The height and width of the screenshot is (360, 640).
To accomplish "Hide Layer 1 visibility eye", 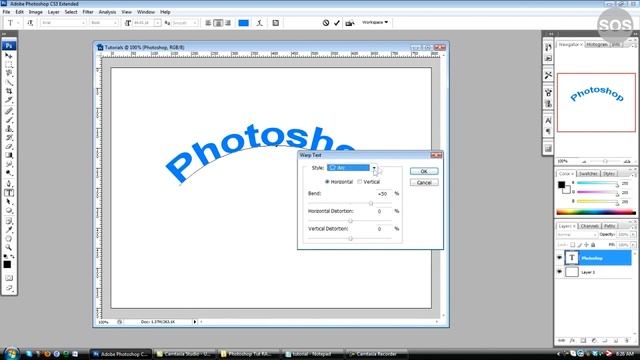I will 559,272.
